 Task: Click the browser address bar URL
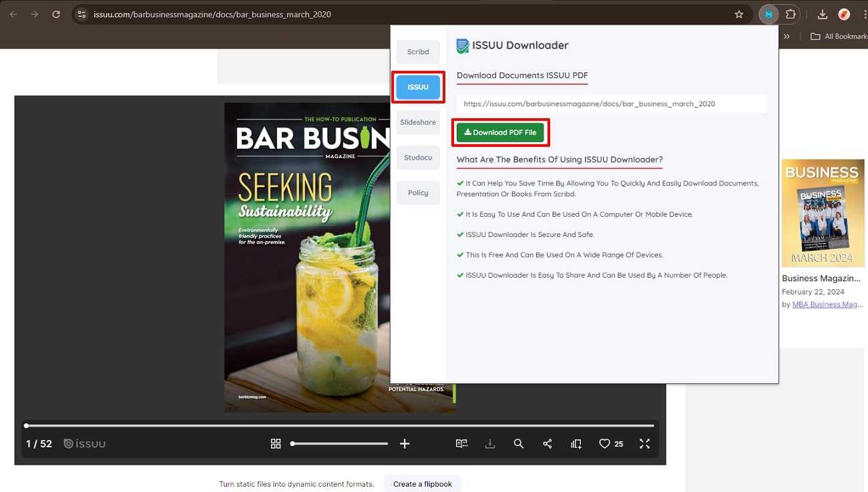(212, 14)
